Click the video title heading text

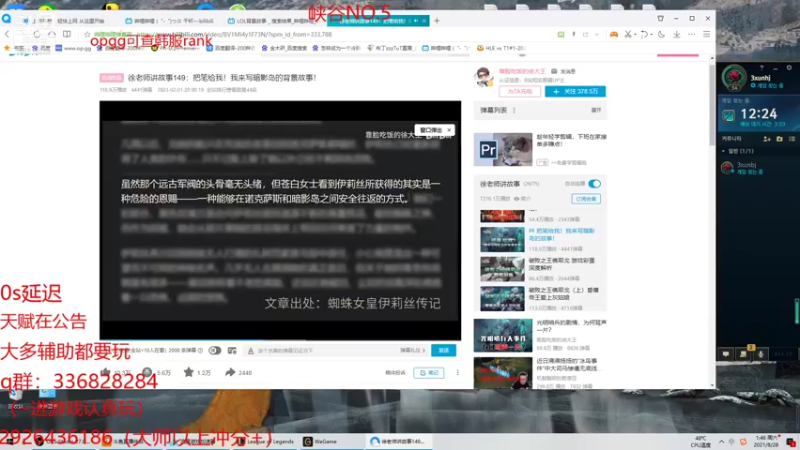point(222,78)
